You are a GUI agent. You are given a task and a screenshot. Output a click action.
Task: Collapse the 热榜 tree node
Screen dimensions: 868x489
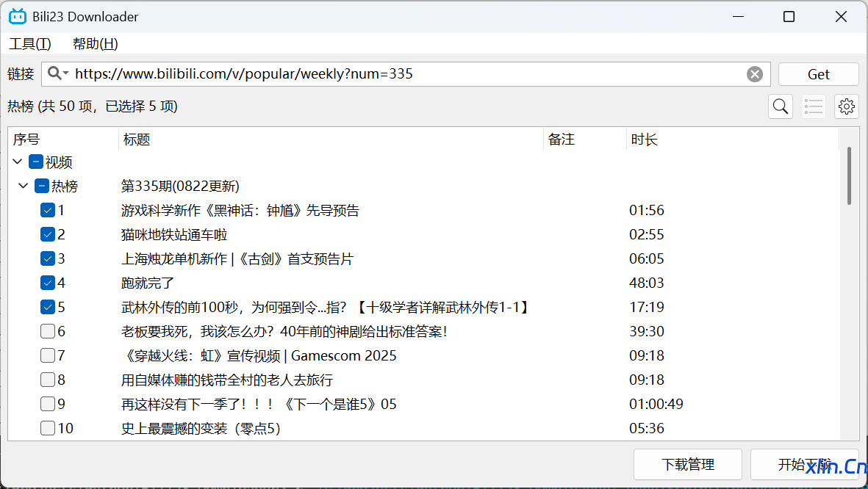[24, 186]
